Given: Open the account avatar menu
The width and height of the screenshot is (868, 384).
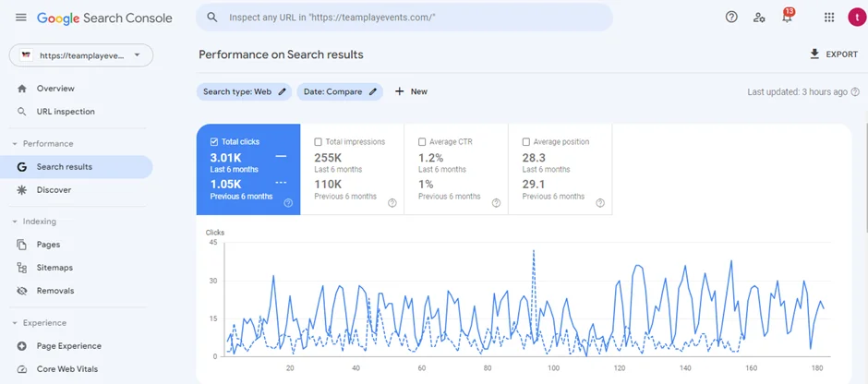Looking at the screenshot, I should 856,18.
